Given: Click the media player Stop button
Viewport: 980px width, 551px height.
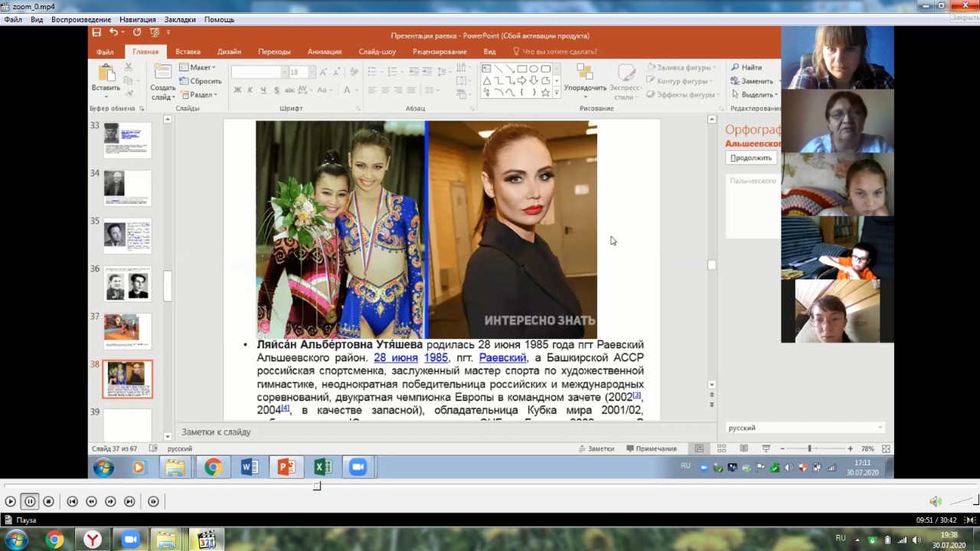Looking at the screenshot, I should click(48, 501).
